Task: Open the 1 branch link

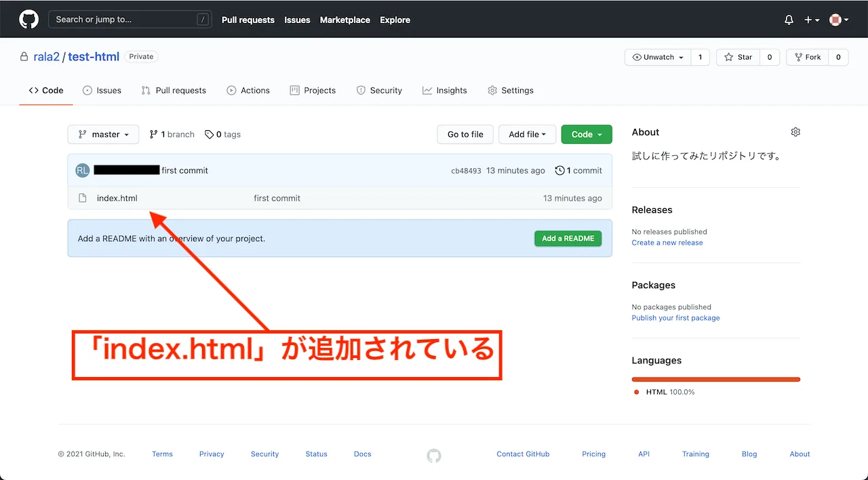Action: (x=172, y=134)
